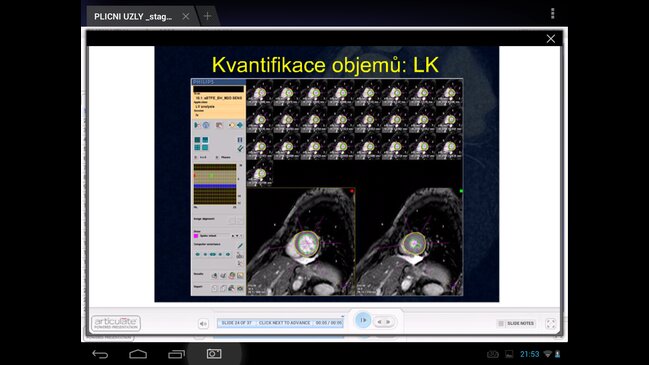Mute the presentation volume speaker icon
649x365 pixels.
(x=203, y=324)
